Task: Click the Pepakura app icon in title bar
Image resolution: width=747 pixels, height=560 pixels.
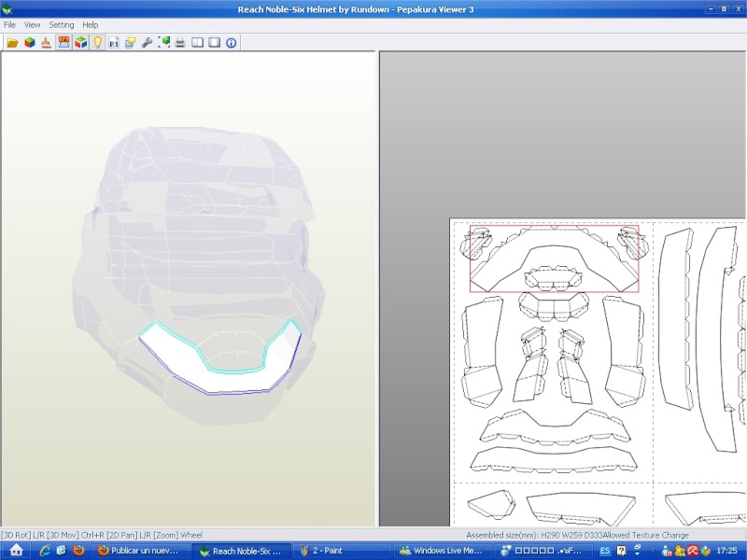Action: click(7, 8)
